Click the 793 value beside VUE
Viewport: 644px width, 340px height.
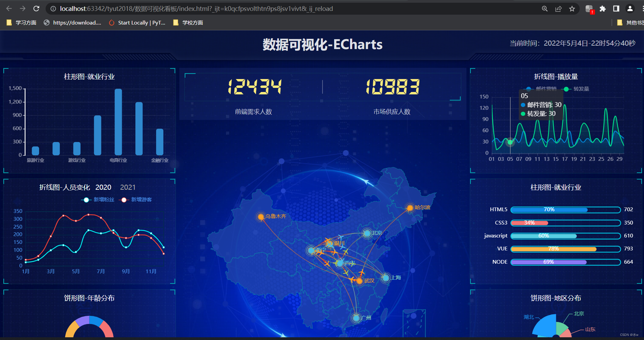(x=628, y=249)
